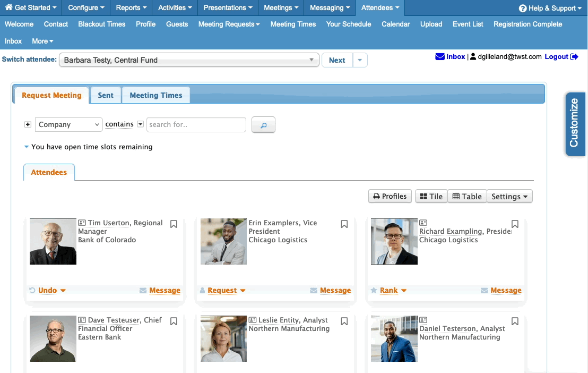Click the Calendar navigation link

tap(395, 24)
